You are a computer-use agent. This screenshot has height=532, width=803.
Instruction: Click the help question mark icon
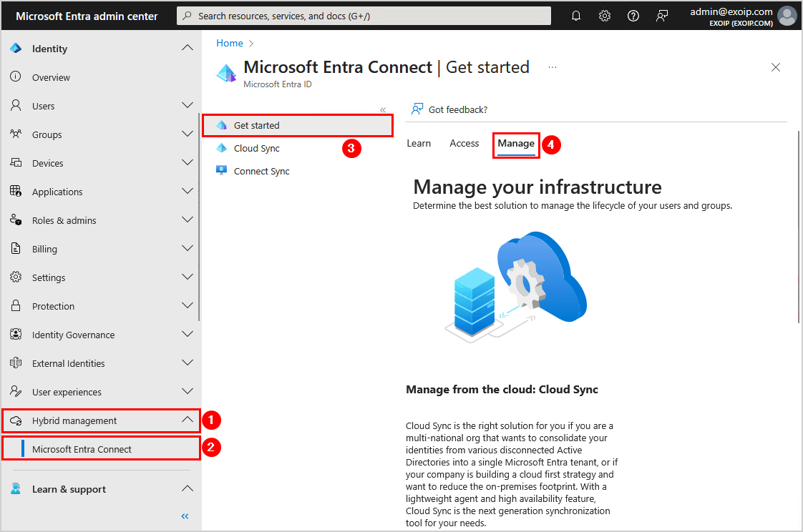click(633, 16)
